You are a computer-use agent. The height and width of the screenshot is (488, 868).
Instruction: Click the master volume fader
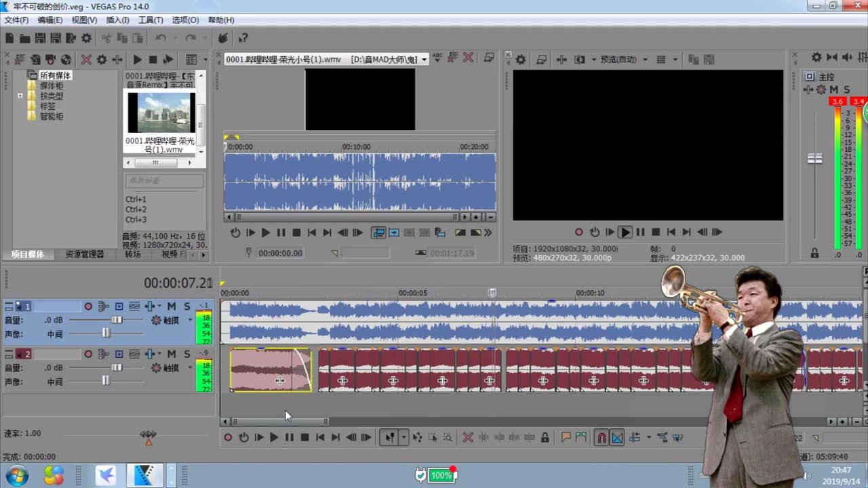[x=814, y=159]
